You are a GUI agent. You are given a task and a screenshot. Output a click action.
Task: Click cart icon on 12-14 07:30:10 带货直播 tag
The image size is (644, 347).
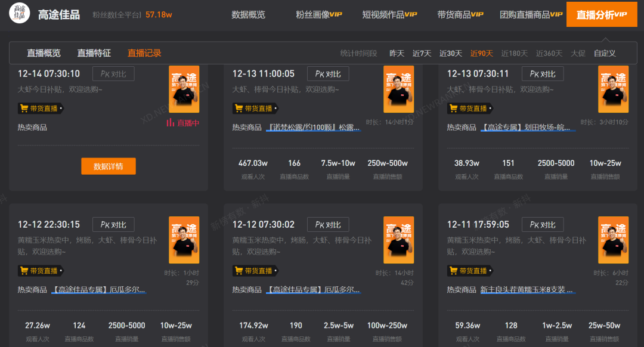(24, 109)
